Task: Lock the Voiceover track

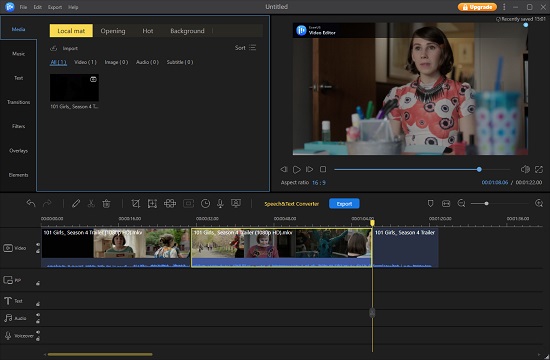Action: click(x=38, y=339)
